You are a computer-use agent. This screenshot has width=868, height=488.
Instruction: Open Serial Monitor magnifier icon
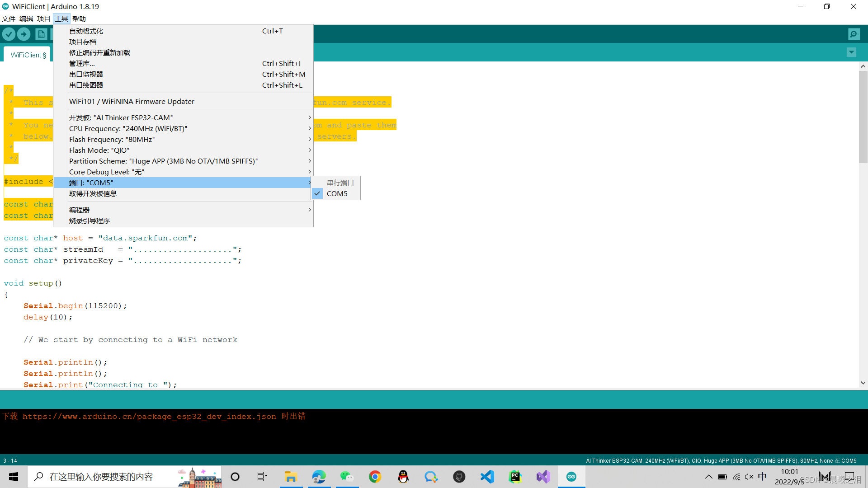(x=854, y=34)
